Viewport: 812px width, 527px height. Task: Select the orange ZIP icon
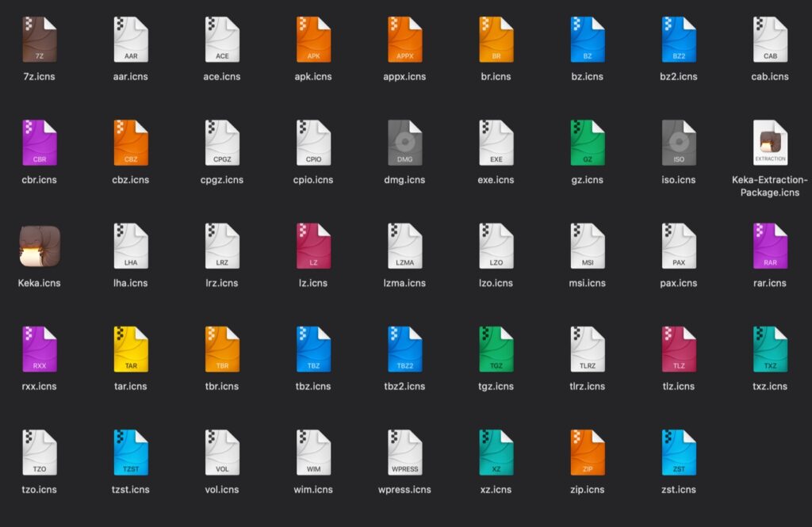pyautogui.click(x=588, y=453)
